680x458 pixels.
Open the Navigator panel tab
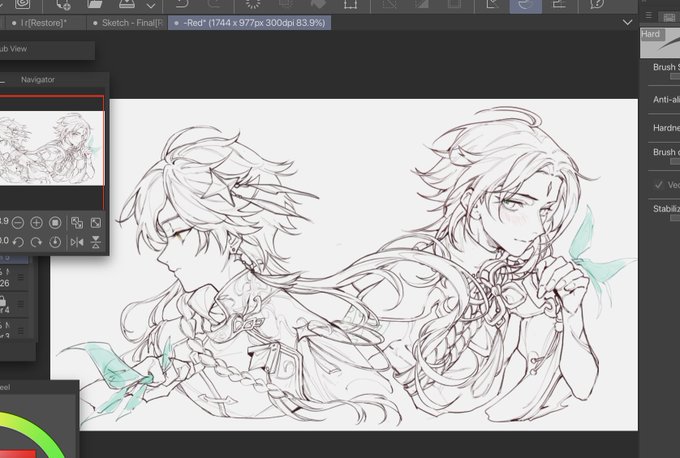pyautogui.click(x=38, y=80)
